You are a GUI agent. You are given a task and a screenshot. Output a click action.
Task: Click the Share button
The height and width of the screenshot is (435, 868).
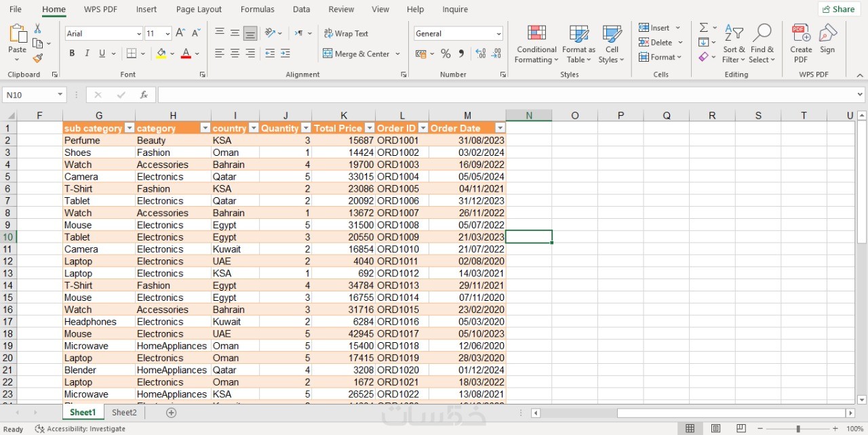839,9
